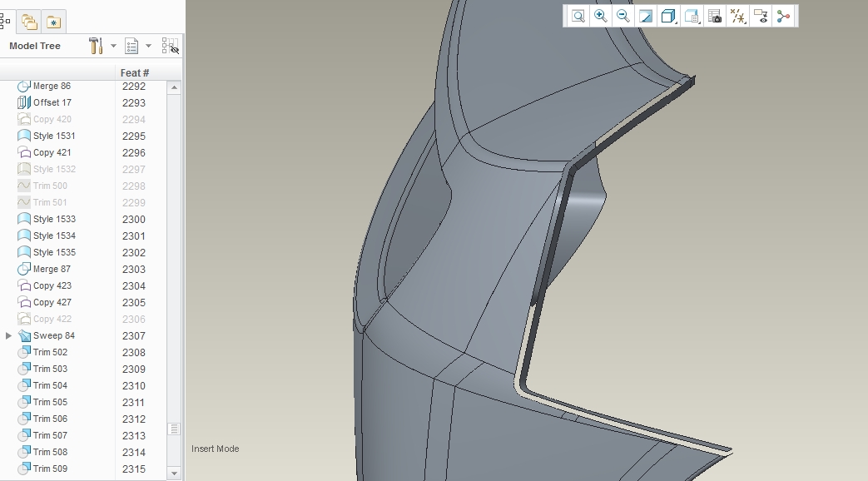This screenshot has height=481, width=868.
Task: Open the Datum Display Filters icon
Action: click(x=738, y=16)
